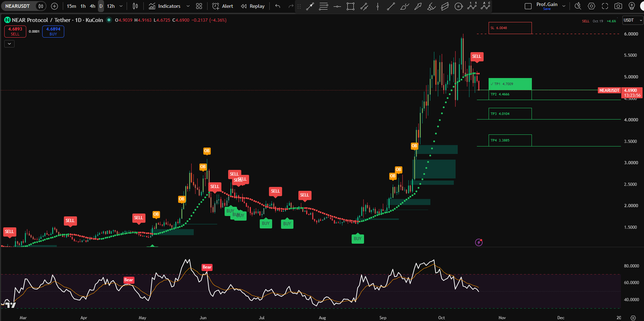This screenshot has width=644, height=321.
Task: Select the D daily timeframe
Action: click(x=101, y=6)
